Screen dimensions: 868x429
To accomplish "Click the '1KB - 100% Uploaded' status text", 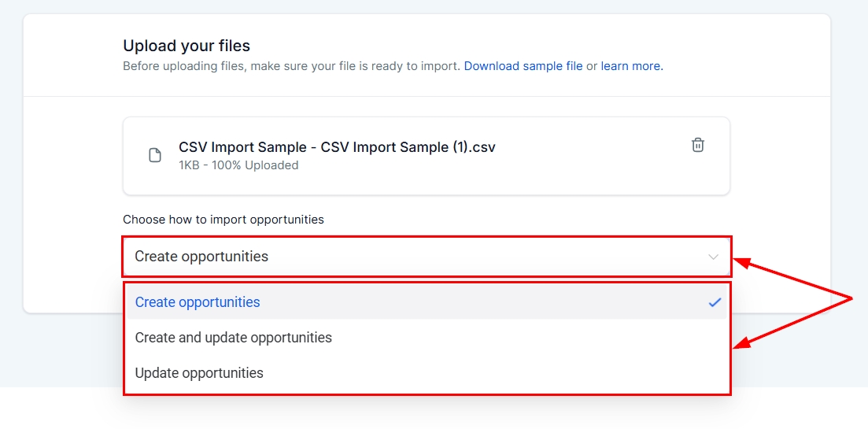I will (x=238, y=165).
